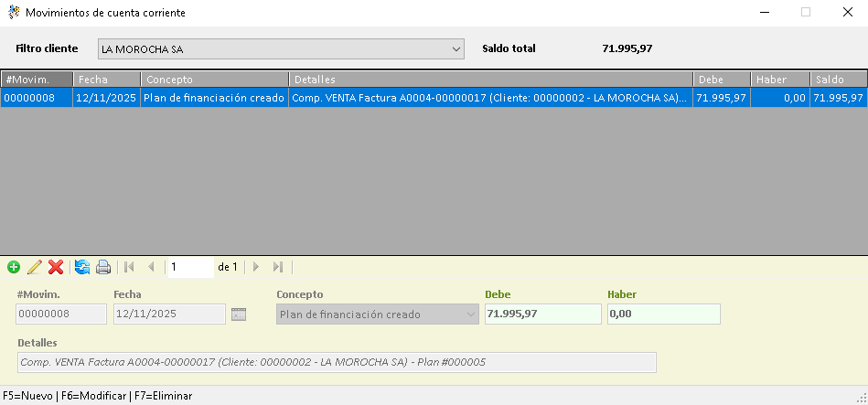This screenshot has width=868, height=405.
Task: Refresh the movements list
Action: (82, 267)
